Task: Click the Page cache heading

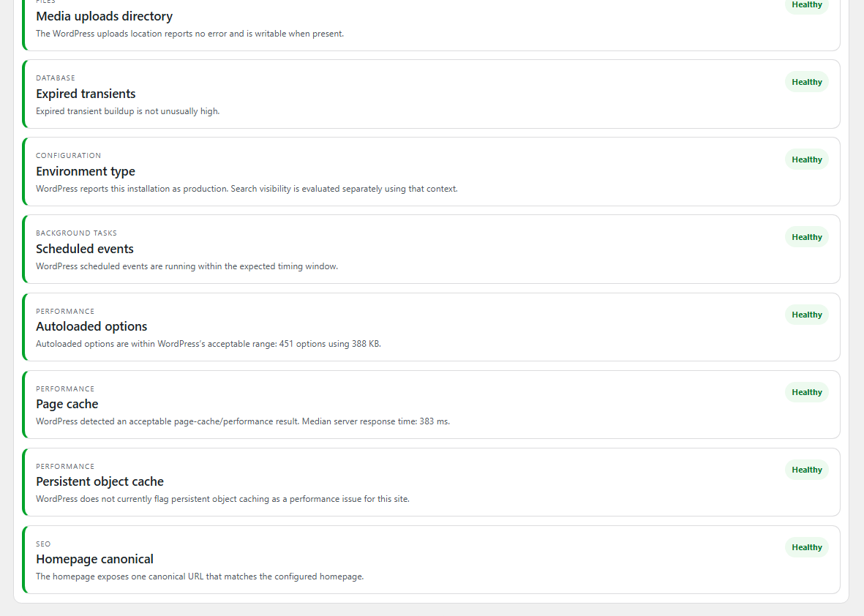Action: (x=67, y=405)
